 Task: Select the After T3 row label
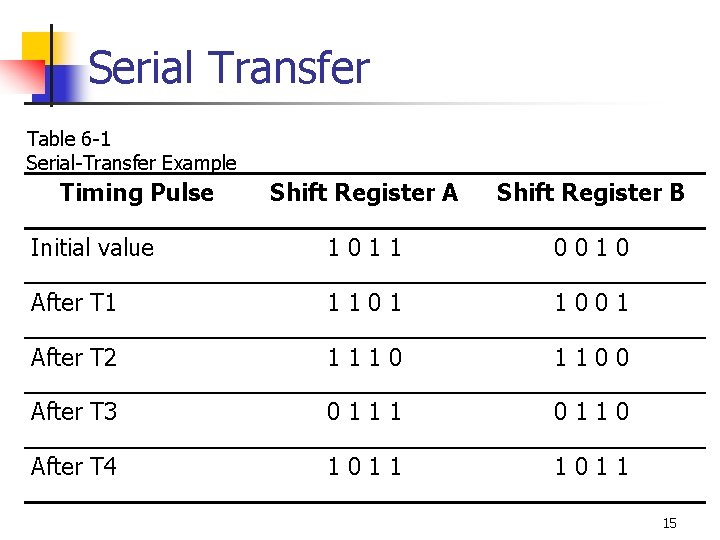pyautogui.click(x=73, y=411)
